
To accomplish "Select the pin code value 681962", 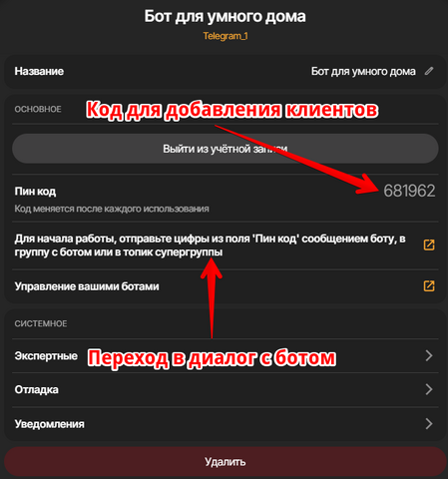I will pos(409,191).
